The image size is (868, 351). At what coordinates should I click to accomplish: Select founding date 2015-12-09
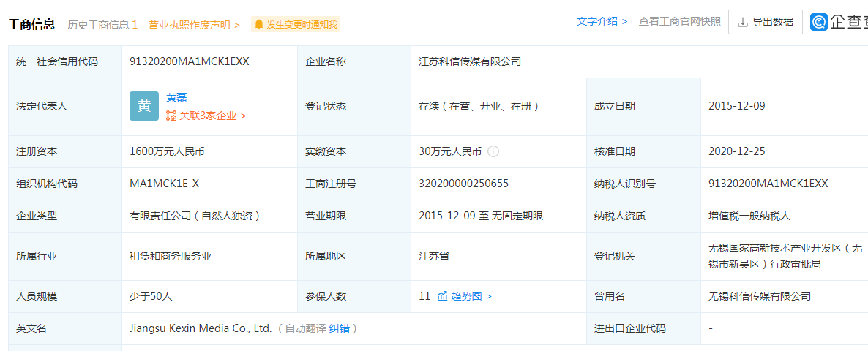[x=737, y=106]
